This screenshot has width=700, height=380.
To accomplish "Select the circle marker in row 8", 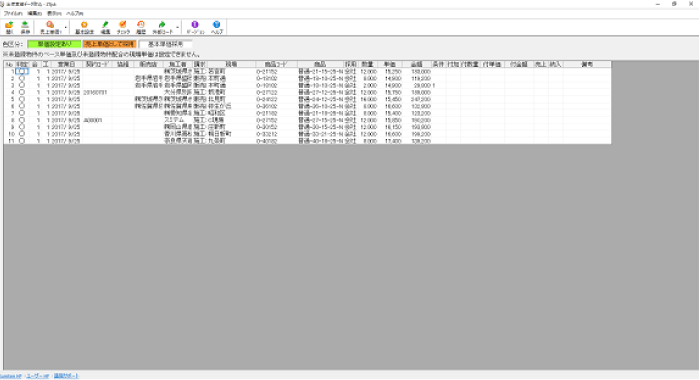I will (22, 120).
